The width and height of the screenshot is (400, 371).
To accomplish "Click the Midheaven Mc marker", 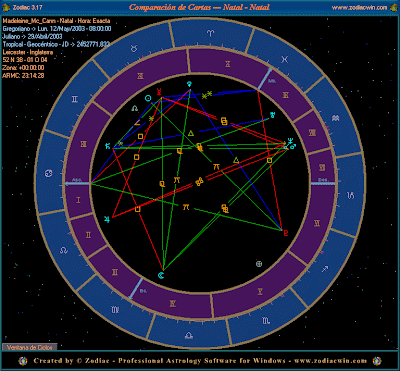I will [x=266, y=78].
